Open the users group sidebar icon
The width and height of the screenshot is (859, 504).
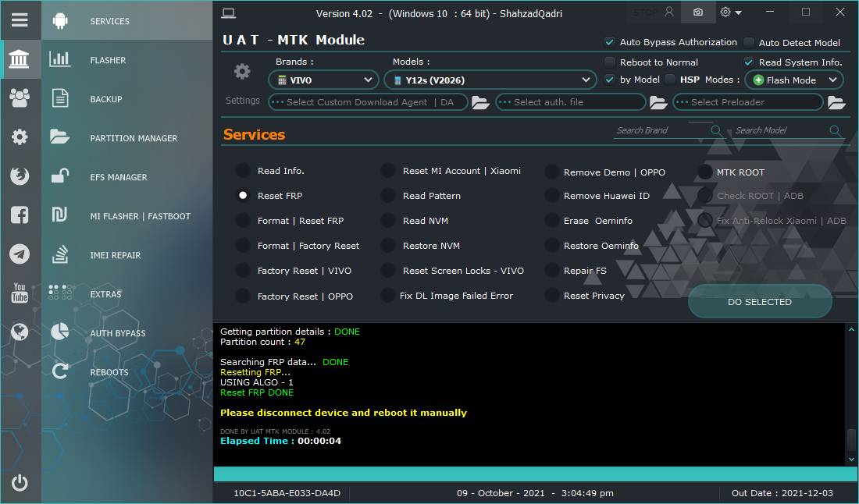click(20, 98)
